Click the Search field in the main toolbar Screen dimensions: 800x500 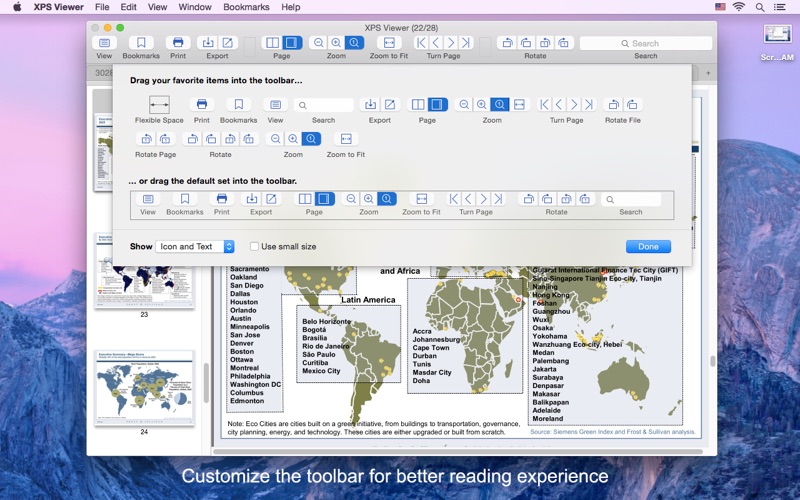click(645, 43)
